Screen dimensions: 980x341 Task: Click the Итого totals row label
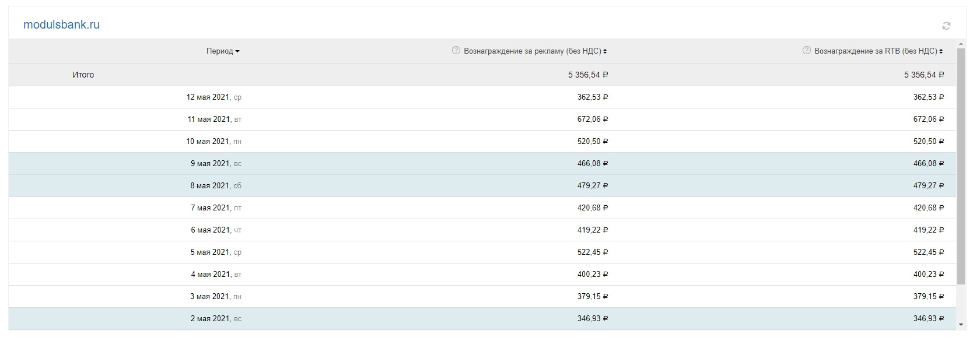[83, 75]
